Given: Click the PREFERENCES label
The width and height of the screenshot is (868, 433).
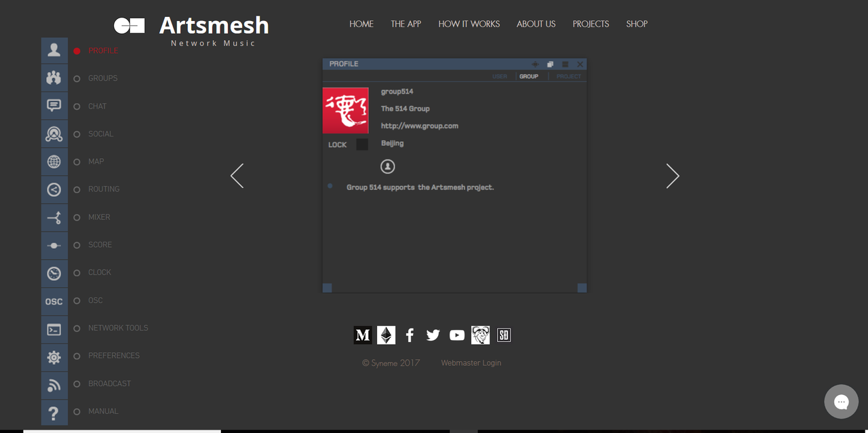Looking at the screenshot, I should click(114, 356).
